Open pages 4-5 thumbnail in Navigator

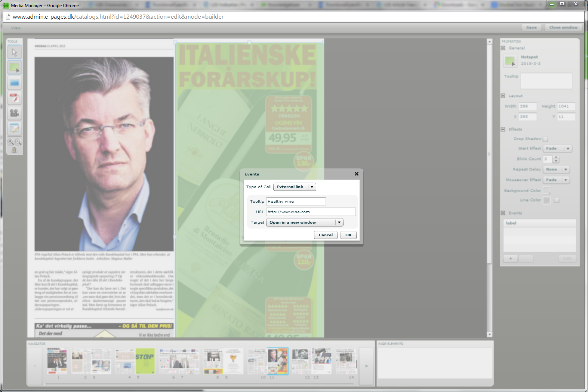pos(135,361)
